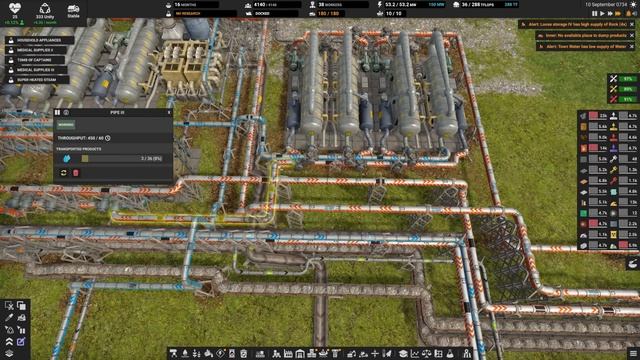Open the population health heart icon
The image size is (640, 360).
[x=15, y=8]
